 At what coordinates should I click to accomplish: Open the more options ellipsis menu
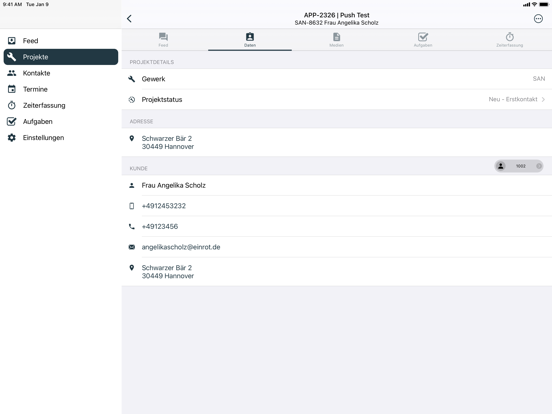[538, 19]
